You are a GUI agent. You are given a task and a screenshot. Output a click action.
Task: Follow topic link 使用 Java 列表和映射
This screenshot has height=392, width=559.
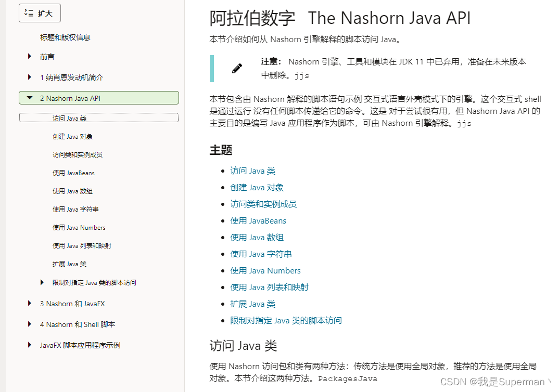click(269, 288)
